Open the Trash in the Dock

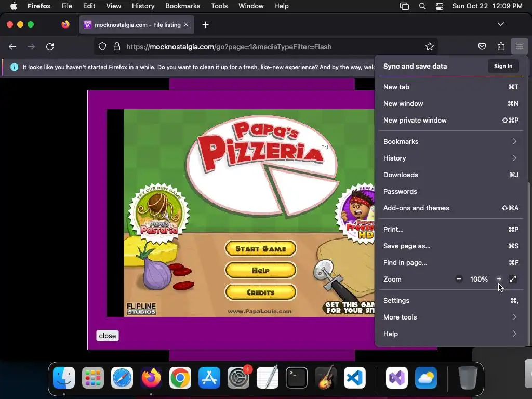468,378
